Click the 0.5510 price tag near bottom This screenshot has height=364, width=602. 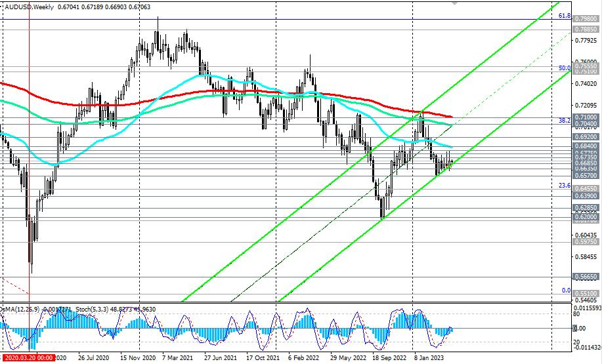pos(586,293)
